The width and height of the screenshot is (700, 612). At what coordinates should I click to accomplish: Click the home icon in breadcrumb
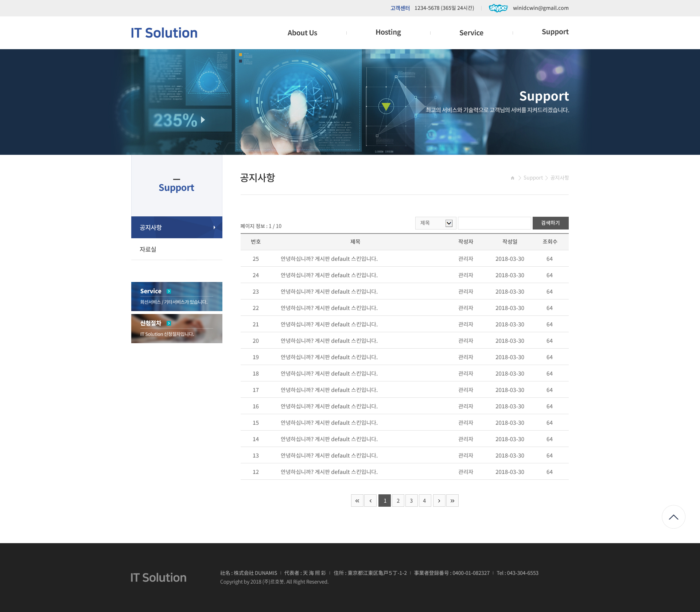[x=513, y=178]
